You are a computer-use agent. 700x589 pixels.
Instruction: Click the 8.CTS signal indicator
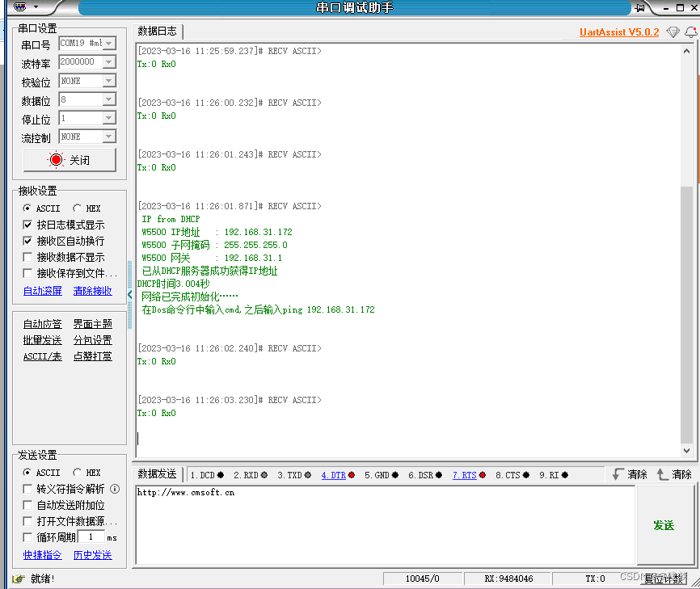(x=526, y=475)
